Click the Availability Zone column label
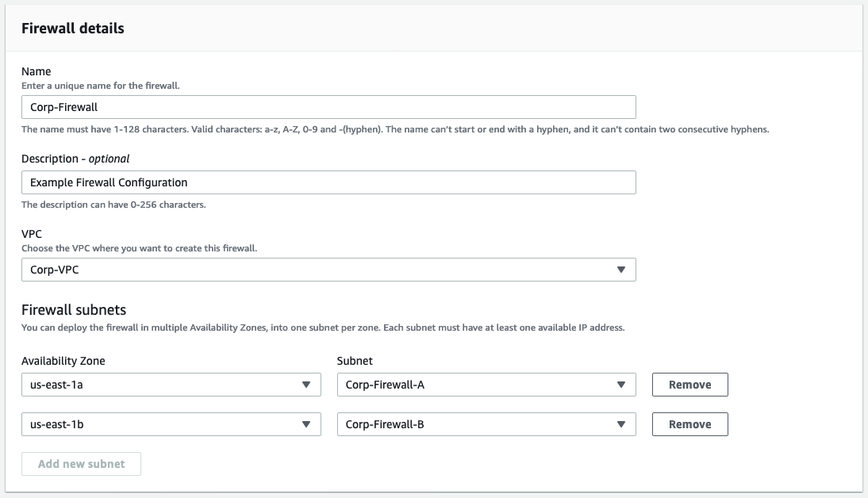 coord(64,361)
